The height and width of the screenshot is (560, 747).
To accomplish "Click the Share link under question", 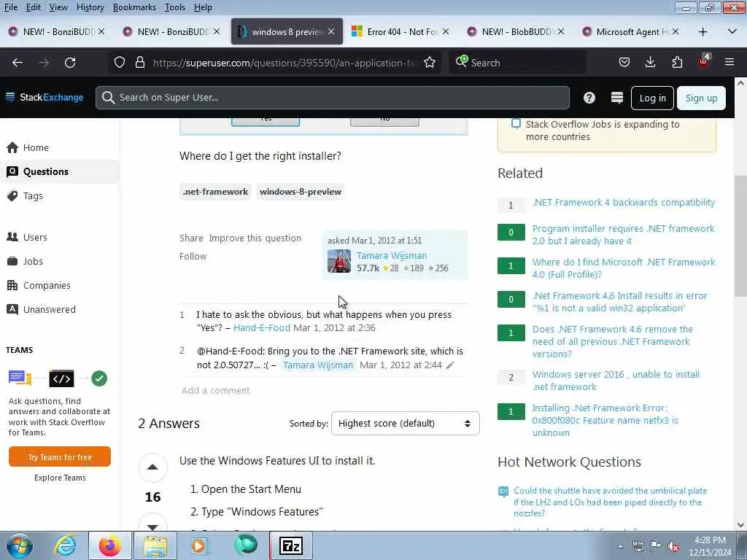I will [x=191, y=238].
